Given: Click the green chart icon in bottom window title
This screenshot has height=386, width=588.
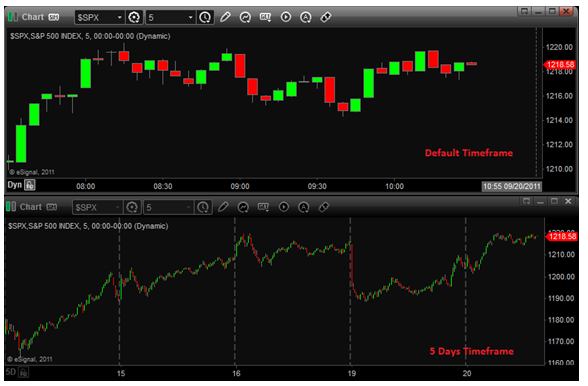Looking at the screenshot, I should tap(11, 207).
